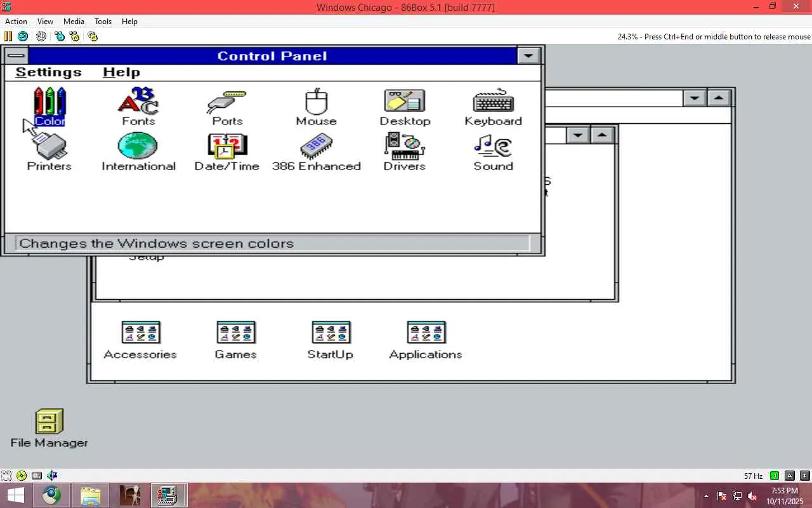Open the Printers icon in Control Panel
Screen dimensions: 812x508
click(49, 152)
